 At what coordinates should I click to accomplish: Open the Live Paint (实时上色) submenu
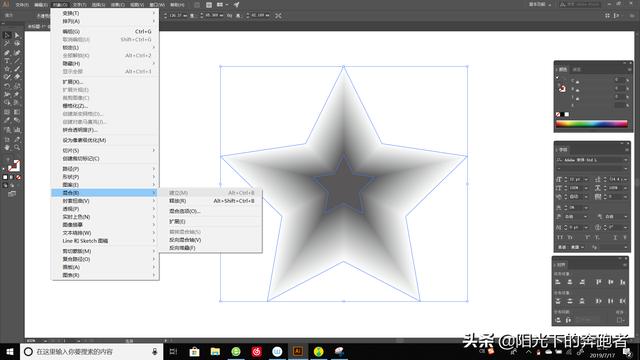105,217
